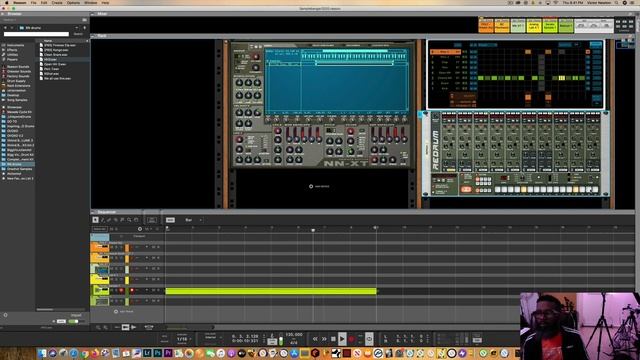Toggle Snap in the sequencer toolbar

pos(170,220)
